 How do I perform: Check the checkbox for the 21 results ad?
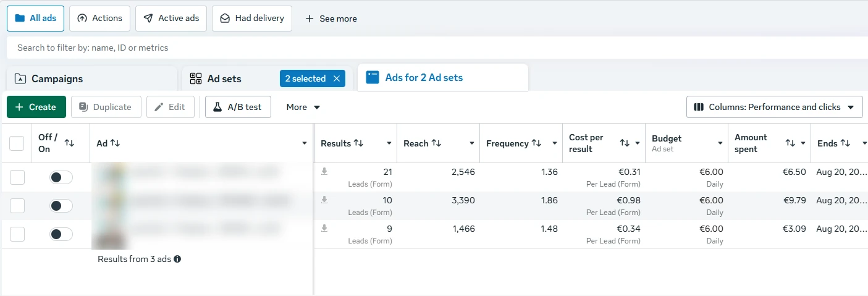point(17,177)
